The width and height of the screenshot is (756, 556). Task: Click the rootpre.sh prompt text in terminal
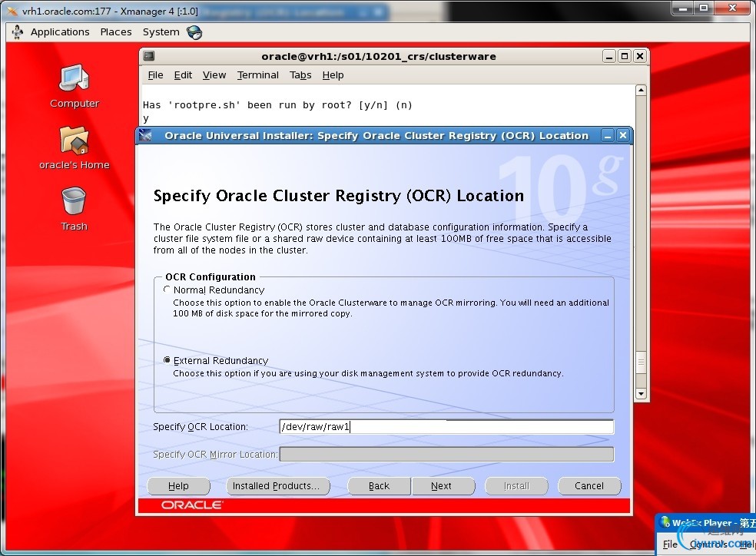277,105
